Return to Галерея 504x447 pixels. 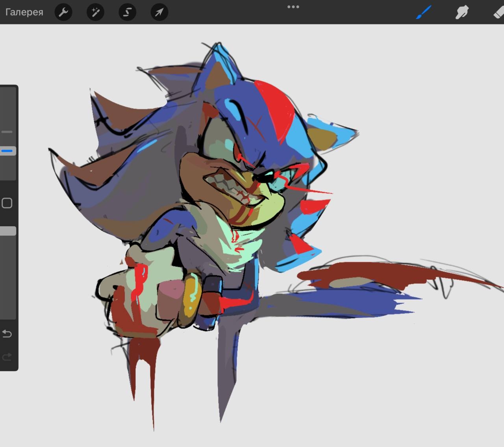pyautogui.click(x=24, y=12)
